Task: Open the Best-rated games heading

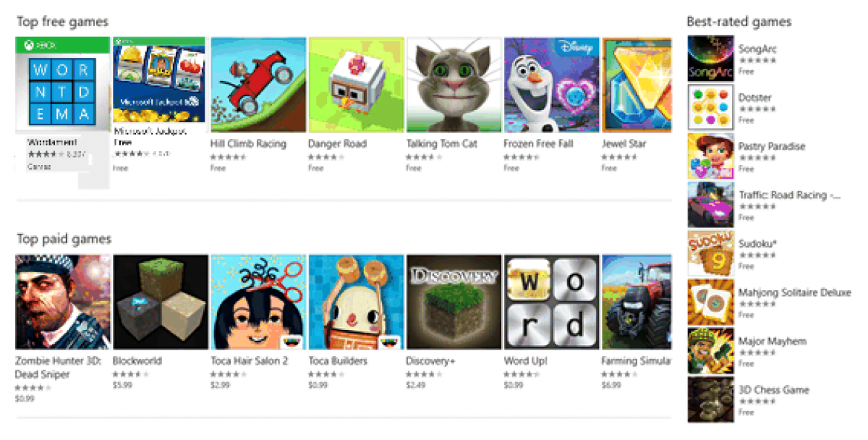Action: tap(739, 22)
